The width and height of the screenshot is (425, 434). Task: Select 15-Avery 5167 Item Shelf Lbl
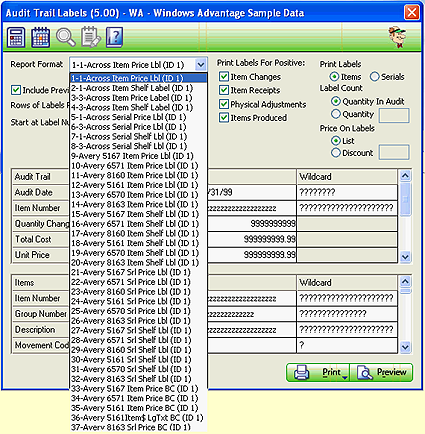click(138, 214)
